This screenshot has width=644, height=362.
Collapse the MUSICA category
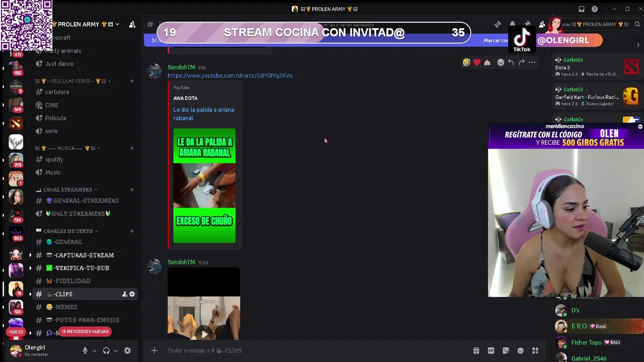(x=99, y=148)
